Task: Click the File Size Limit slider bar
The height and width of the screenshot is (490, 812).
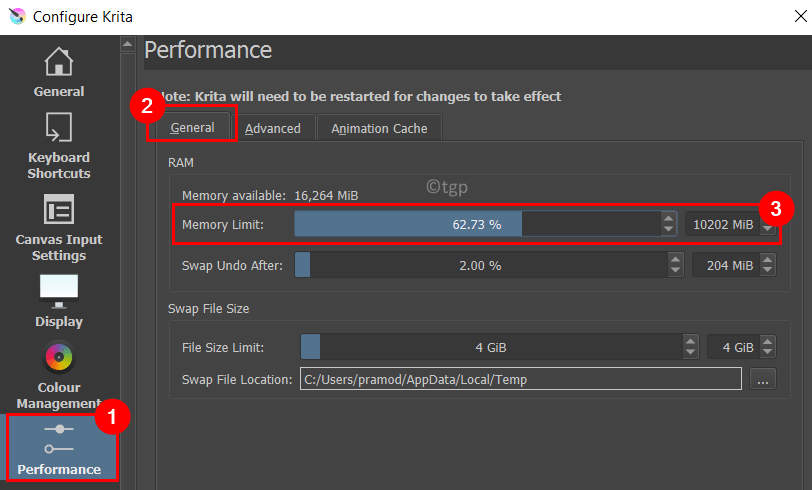Action: pos(492,347)
